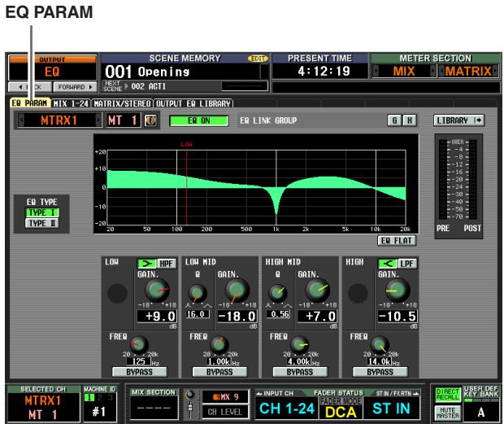Click the HIGH MID FREQ knob

point(300,344)
